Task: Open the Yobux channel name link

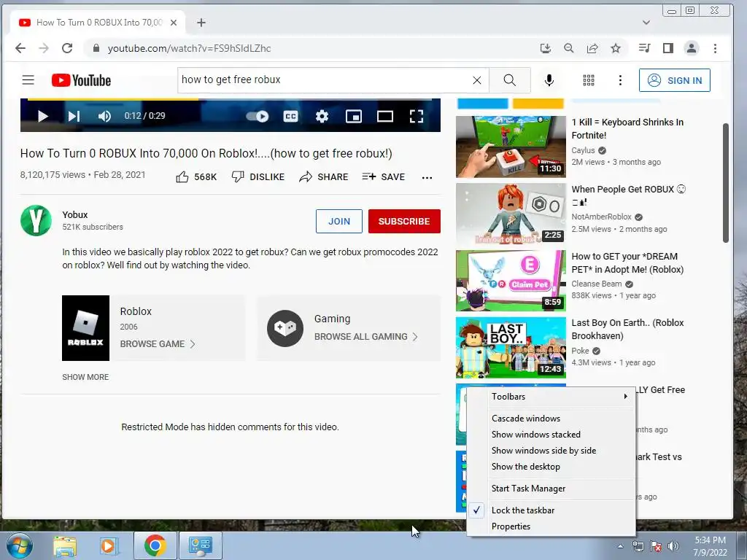Action: click(75, 215)
